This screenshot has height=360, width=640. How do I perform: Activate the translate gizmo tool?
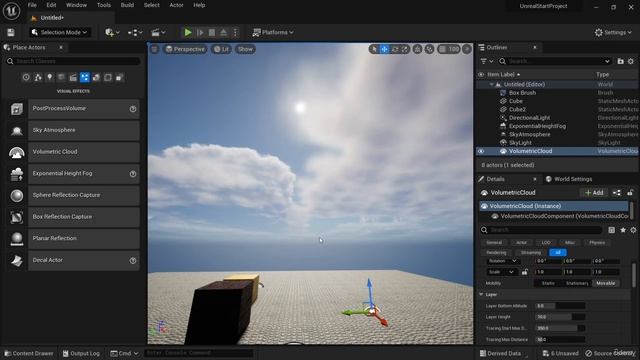click(x=384, y=49)
